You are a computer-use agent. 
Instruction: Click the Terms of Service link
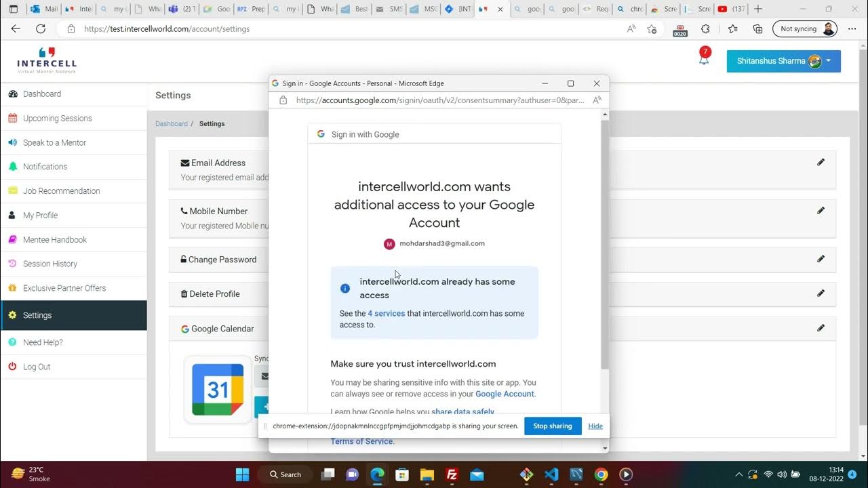tap(361, 441)
